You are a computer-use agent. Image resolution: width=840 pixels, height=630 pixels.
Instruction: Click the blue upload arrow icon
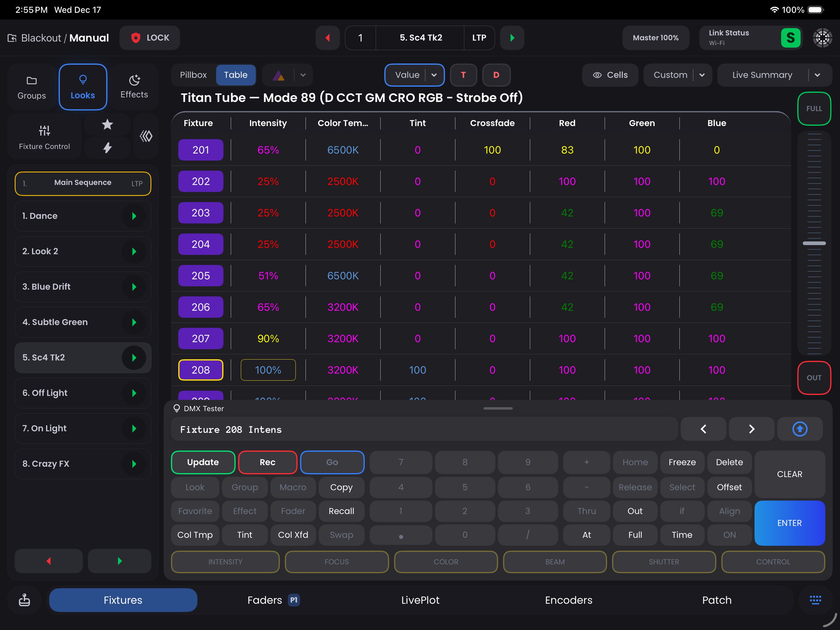point(800,429)
